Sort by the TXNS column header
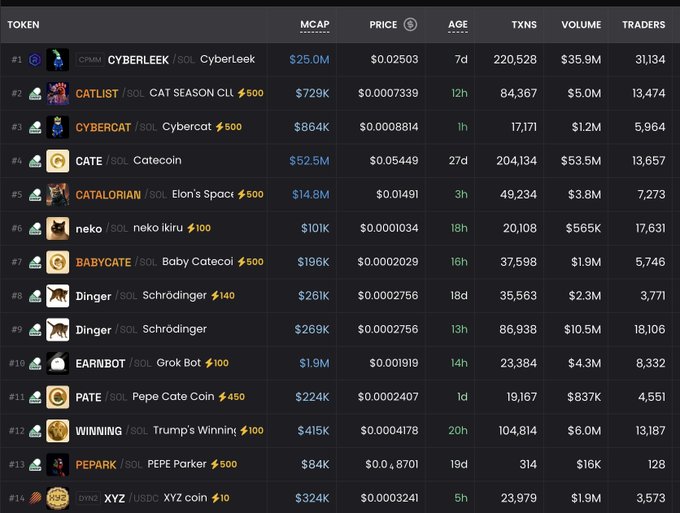 tap(524, 25)
